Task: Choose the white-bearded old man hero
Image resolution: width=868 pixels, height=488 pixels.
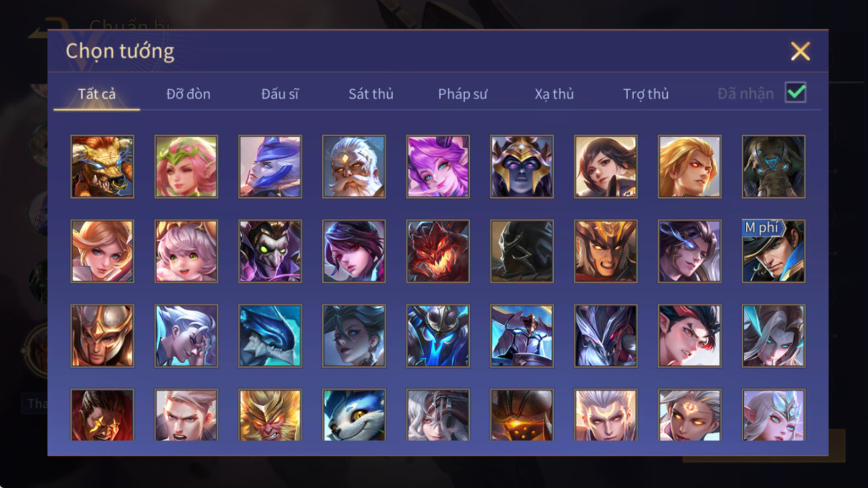Action: coord(354,167)
